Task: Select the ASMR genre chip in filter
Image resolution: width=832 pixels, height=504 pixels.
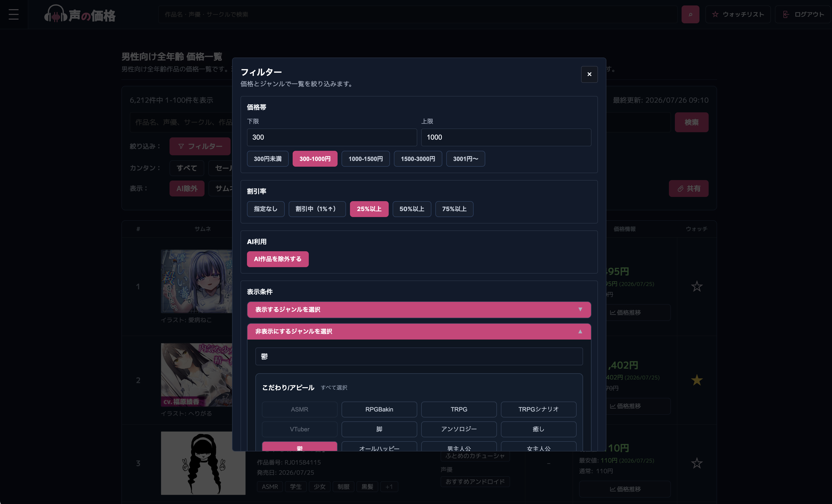Action: click(x=300, y=409)
